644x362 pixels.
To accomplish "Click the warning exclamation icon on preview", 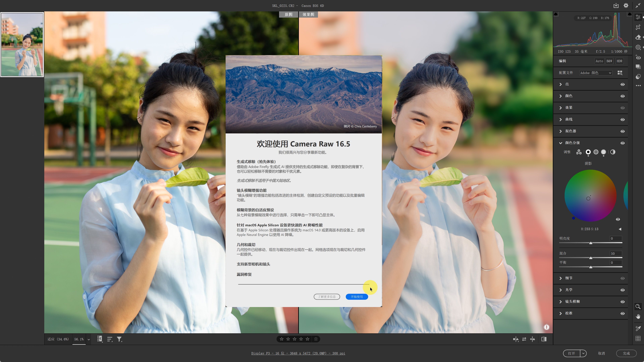I will (547, 327).
